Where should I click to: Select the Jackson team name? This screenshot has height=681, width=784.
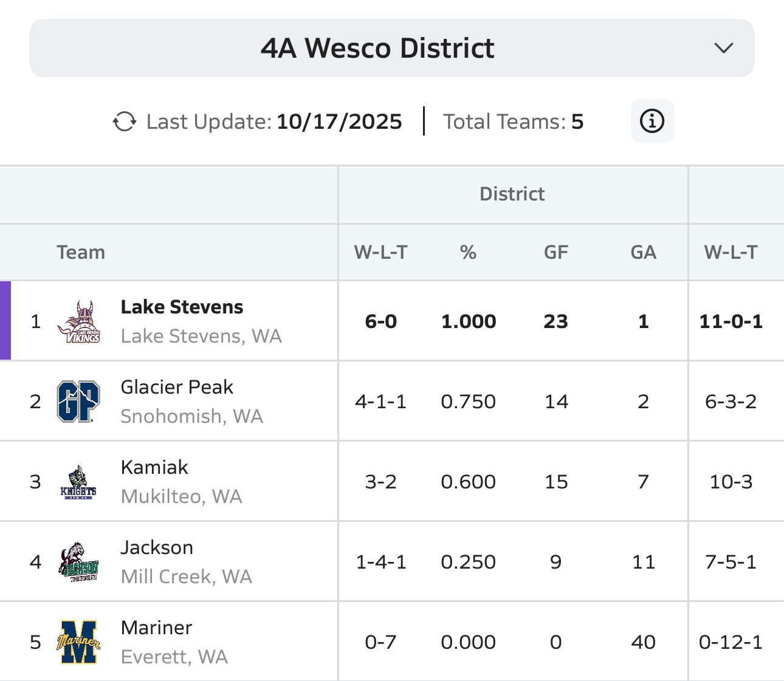pyautogui.click(x=157, y=548)
